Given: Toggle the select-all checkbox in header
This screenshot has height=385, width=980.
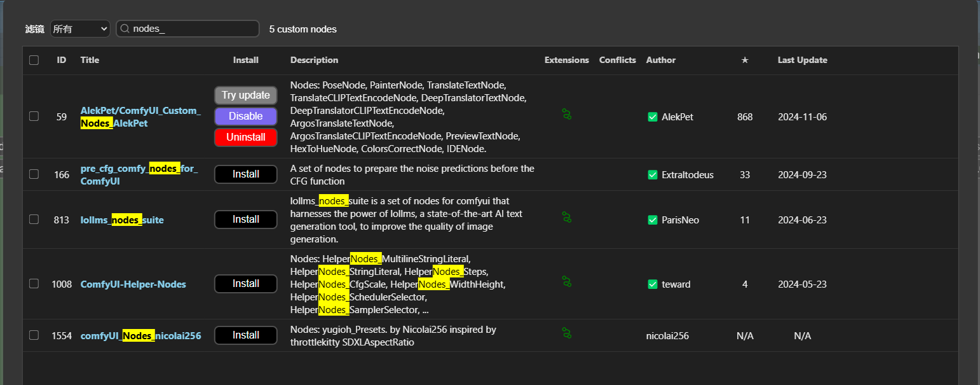Looking at the screenshot, I should pyautogui.click(x=34, y=60).
